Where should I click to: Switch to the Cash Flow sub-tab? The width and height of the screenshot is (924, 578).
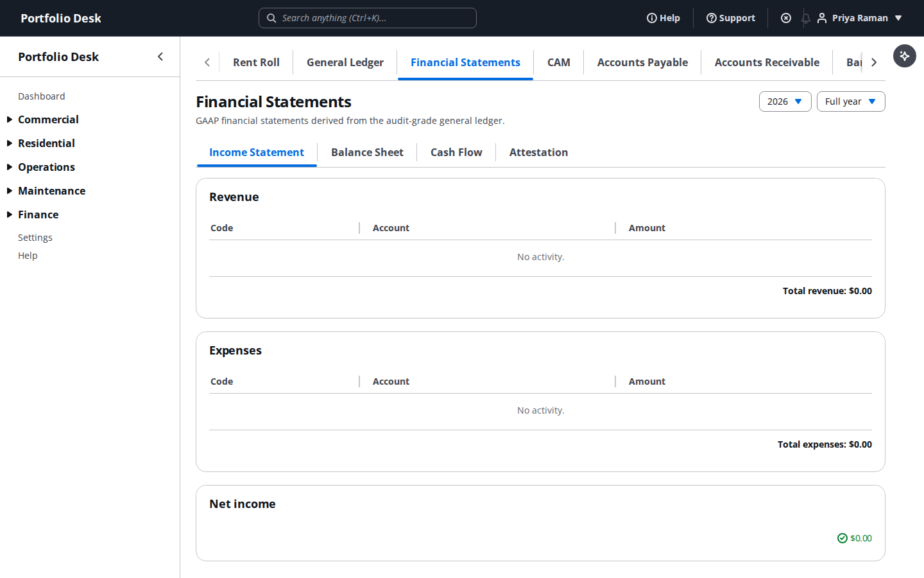[456, 152]
